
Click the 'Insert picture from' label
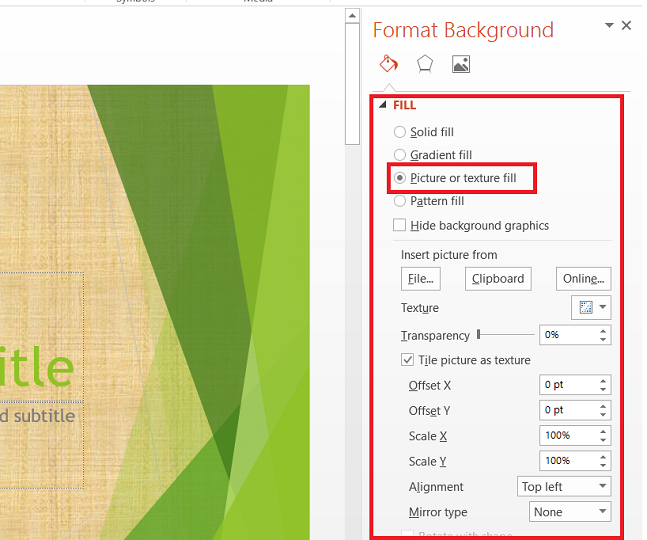click(449, 255)
